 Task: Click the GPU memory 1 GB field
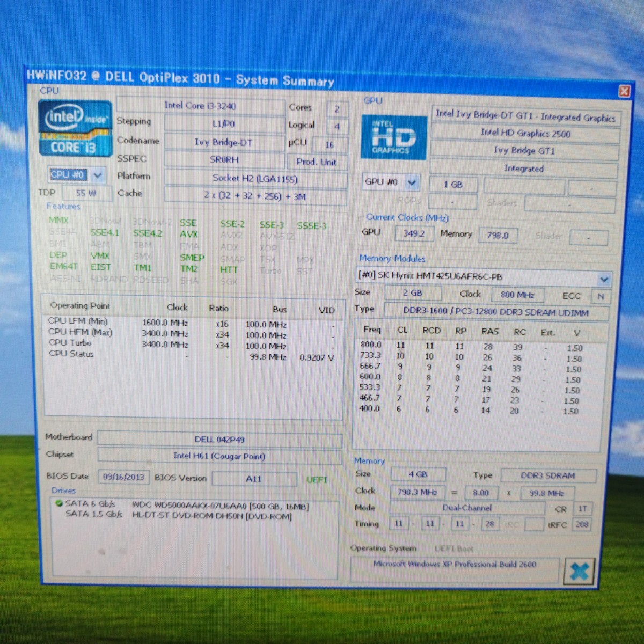[x=453, y=185]
